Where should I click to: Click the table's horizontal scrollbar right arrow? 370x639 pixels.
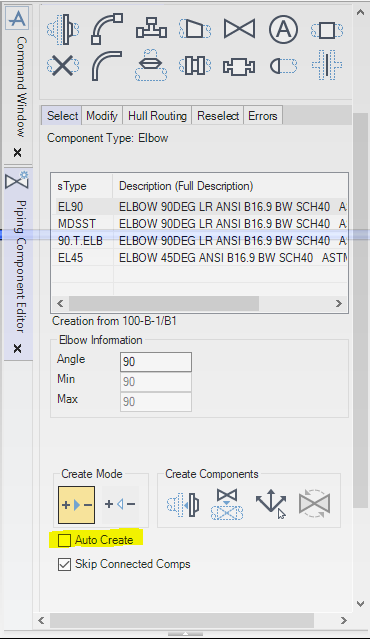(x=339, y=303)
